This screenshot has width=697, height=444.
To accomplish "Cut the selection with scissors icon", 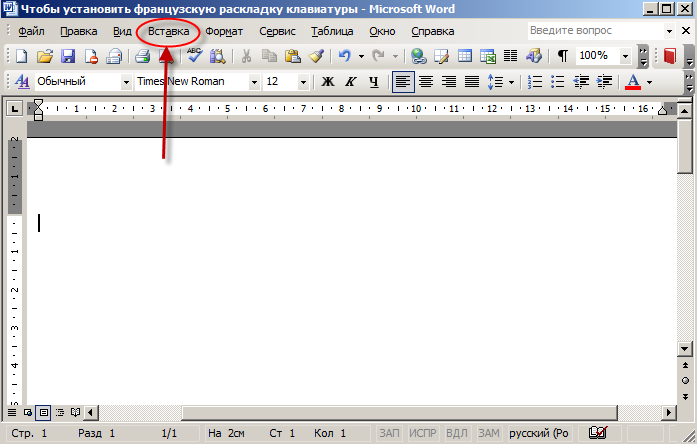I will pyautogui.click(x=246, y=56).
